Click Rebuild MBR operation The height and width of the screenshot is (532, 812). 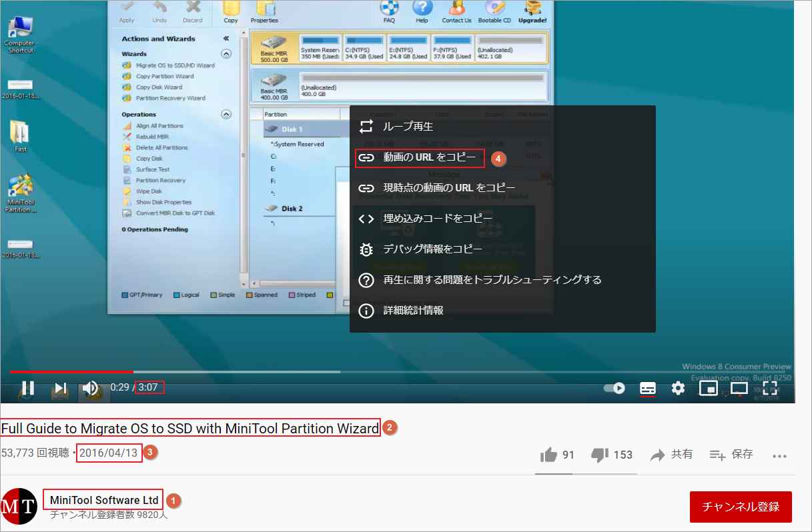click(x=145, y=137)
